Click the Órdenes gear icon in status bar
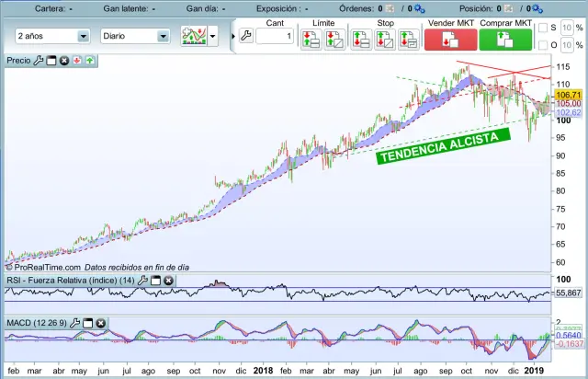Image resolution: width=588 pixels, height=379 pixels. (419, 7)
